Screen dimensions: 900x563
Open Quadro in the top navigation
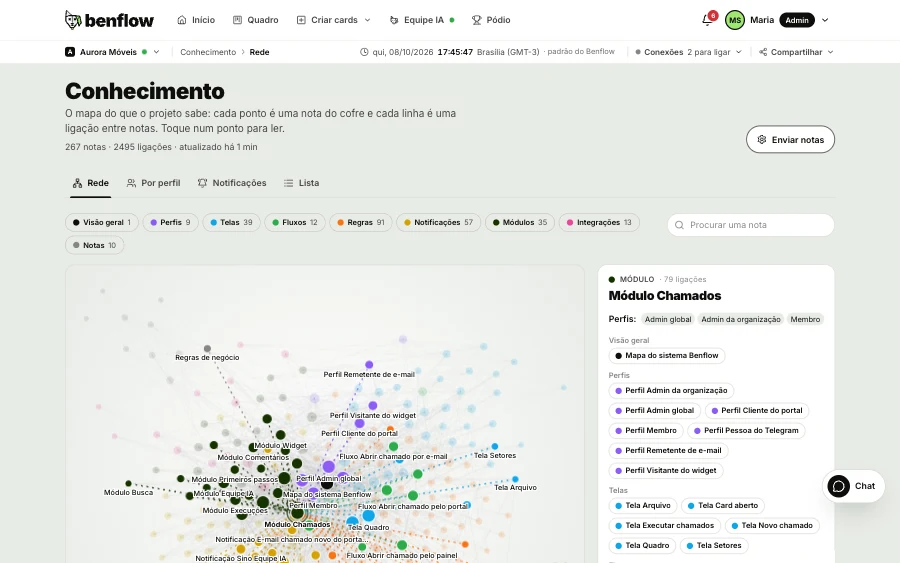255,20
